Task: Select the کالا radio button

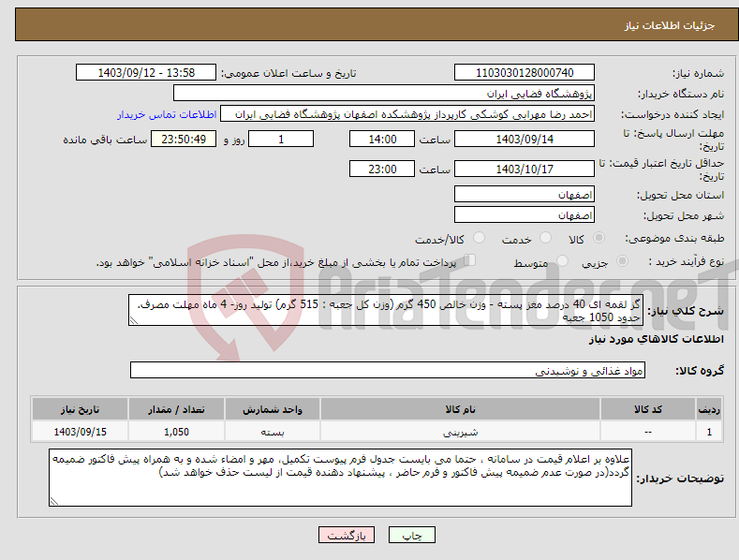Action: 599,238
